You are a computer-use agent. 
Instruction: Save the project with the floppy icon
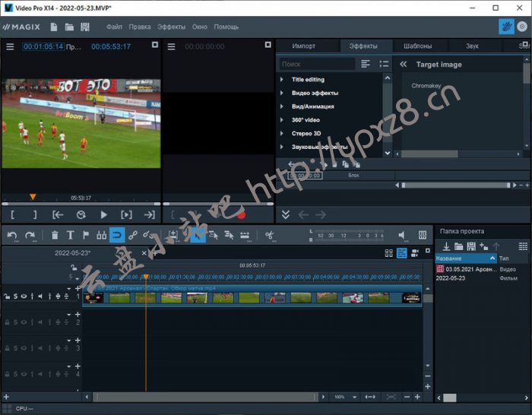coord(85,27)
